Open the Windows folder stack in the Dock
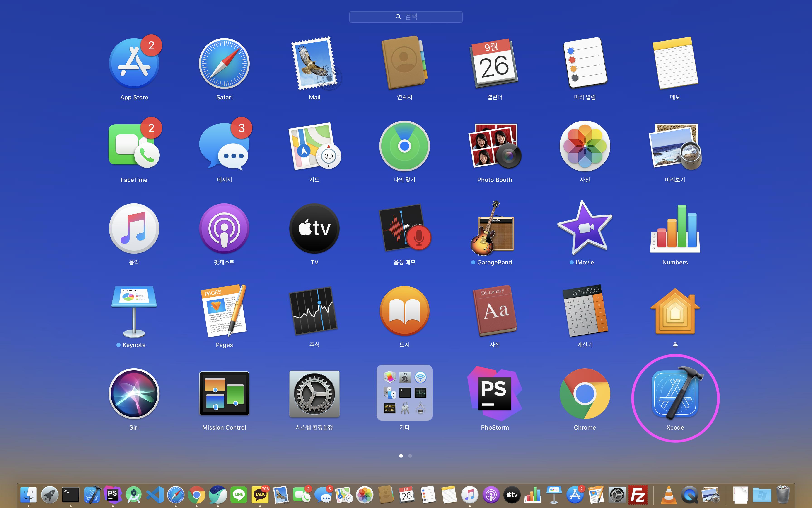 [762, 495]
